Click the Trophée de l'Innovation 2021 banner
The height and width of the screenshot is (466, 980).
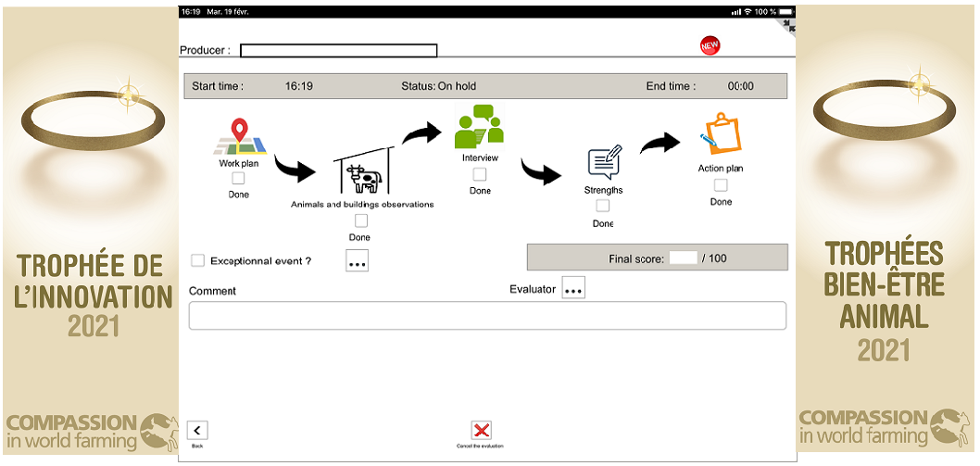coord(91,230)
